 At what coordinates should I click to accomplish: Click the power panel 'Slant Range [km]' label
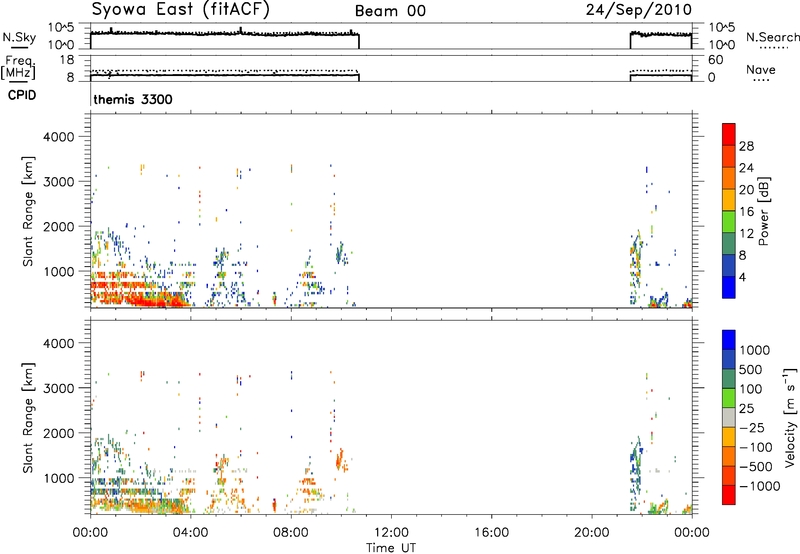pyautogui.click(x=28, y=211)
